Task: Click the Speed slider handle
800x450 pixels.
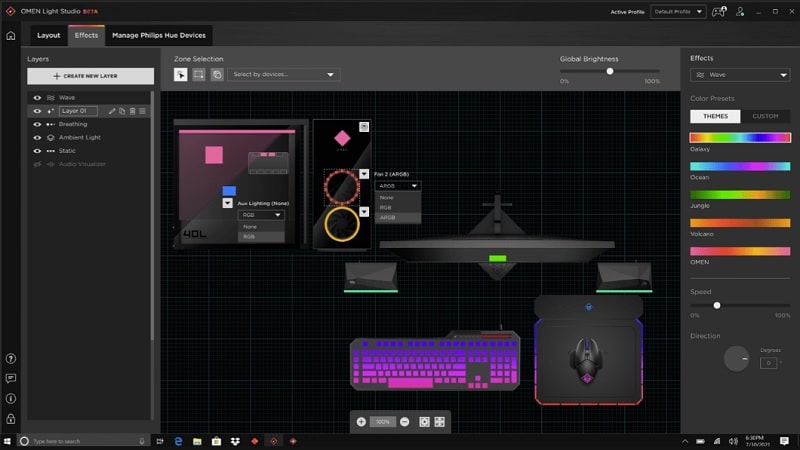Action: tap(717, 305)
